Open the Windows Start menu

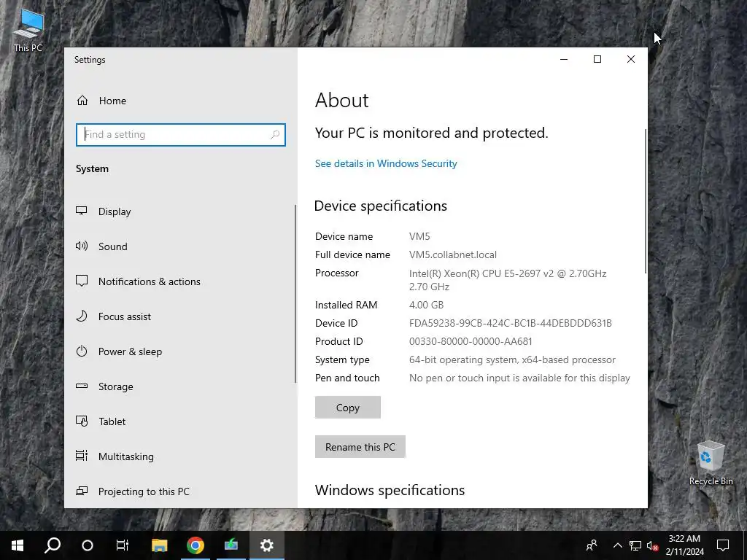(18, 545)
